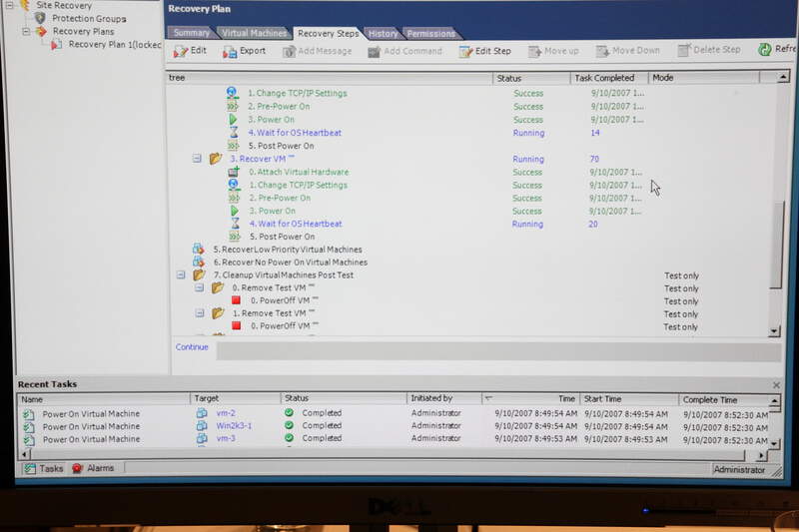Collapse the 3. Recover VM step
Image resolution: width=799 pixels, height=532 pixels.
click(x=197, y=159)
